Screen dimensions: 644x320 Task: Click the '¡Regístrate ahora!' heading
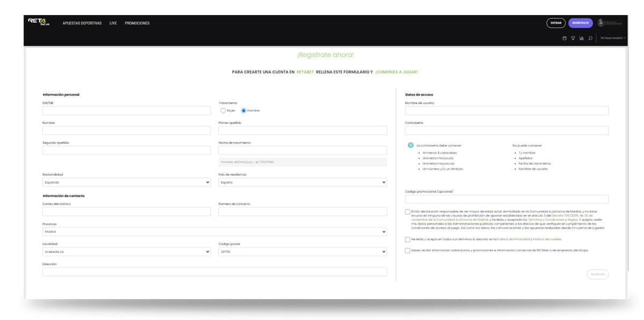coord(326,55)
